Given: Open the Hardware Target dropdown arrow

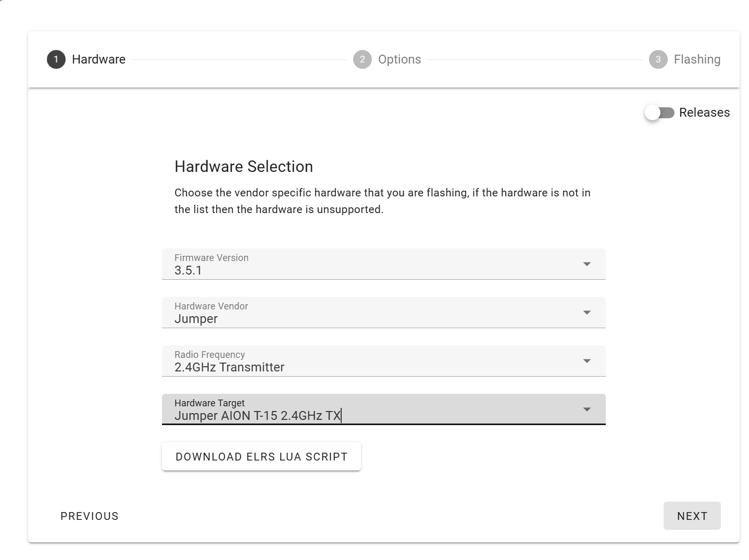Looking at the screenshot, I should [587, 409].
